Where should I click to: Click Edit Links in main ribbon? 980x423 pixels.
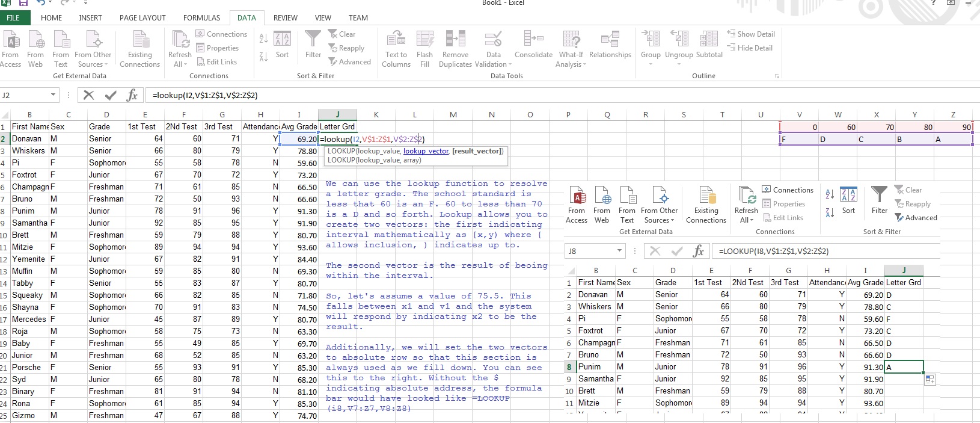click(216, 62)
